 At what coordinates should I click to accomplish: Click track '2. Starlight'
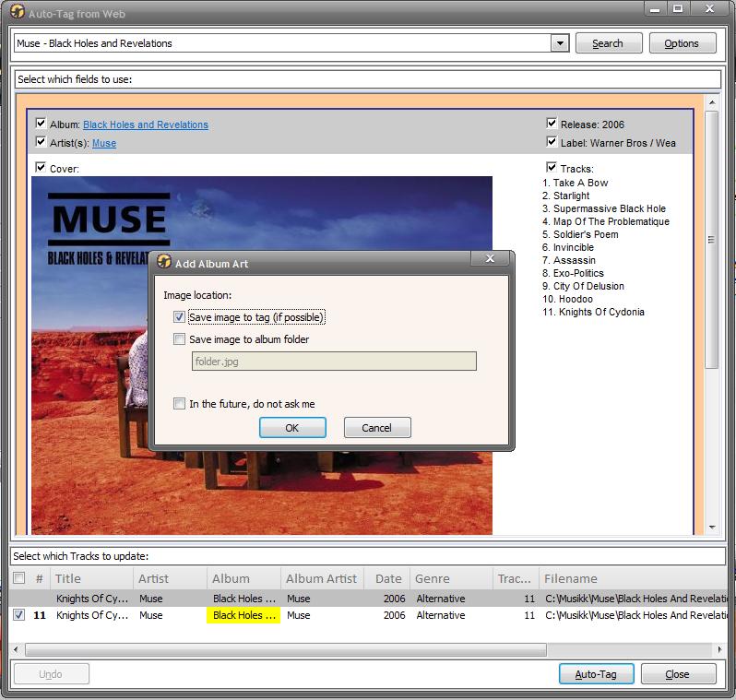[x=566, y=196]
